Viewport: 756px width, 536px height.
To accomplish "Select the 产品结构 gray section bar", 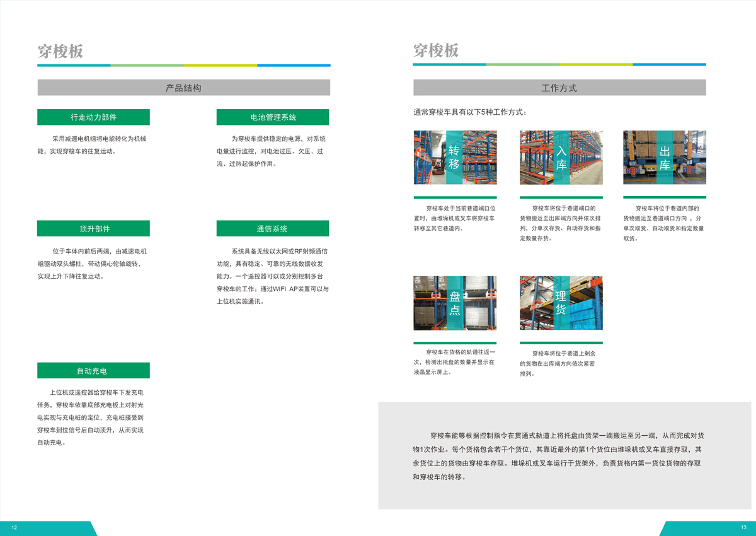I will point(183,88).
